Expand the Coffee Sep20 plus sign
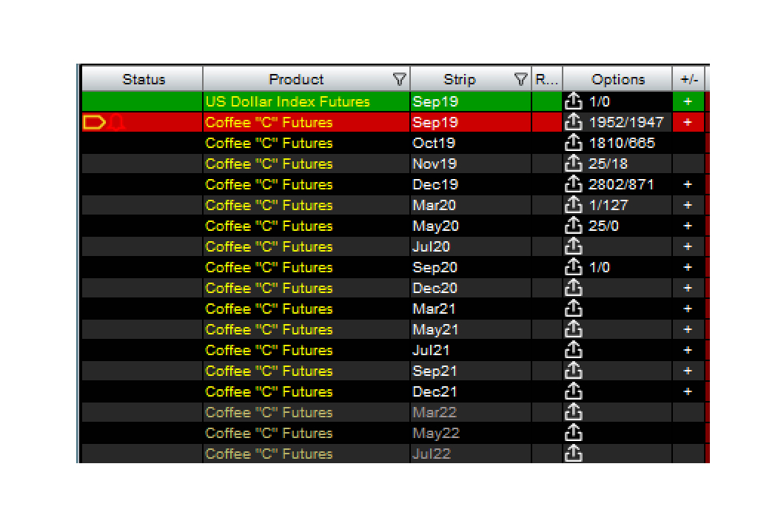This screenshot has height=532, width=778. tap(688, 267)
